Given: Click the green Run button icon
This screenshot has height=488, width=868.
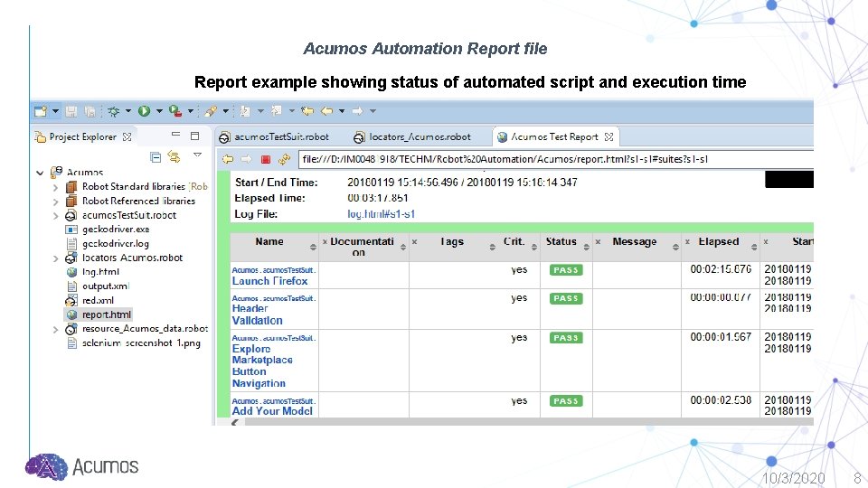Looking at the screenshot, I should [144, 111].
